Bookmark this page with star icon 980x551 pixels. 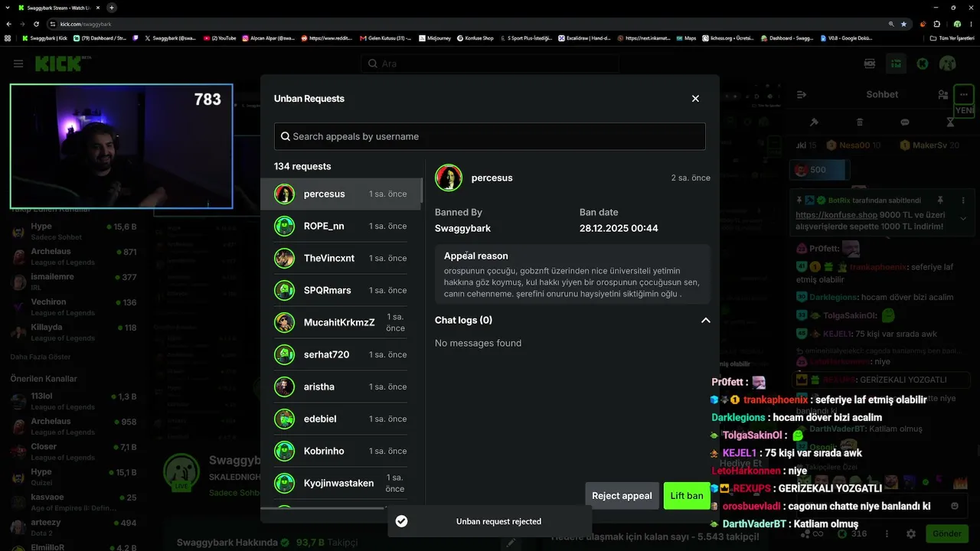(903, 24)
